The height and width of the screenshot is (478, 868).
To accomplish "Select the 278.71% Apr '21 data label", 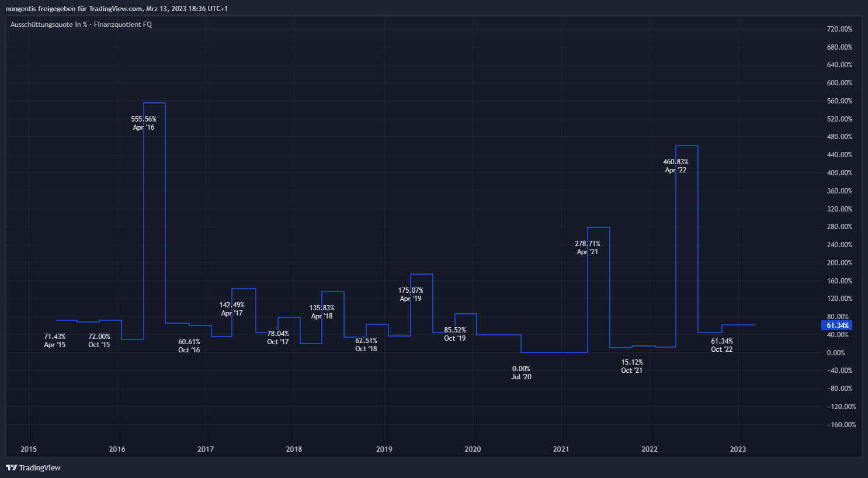I will (x=588, y=248).
